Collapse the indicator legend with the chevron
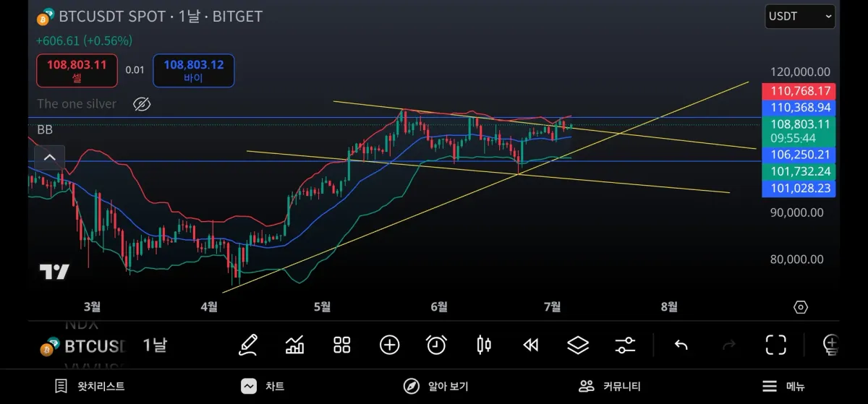868x404 pixels. 49,157
